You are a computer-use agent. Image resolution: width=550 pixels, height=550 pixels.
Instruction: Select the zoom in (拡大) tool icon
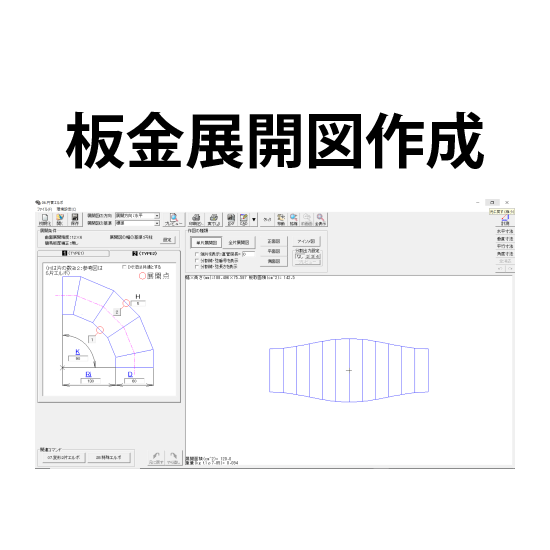[x=294, y=219]
